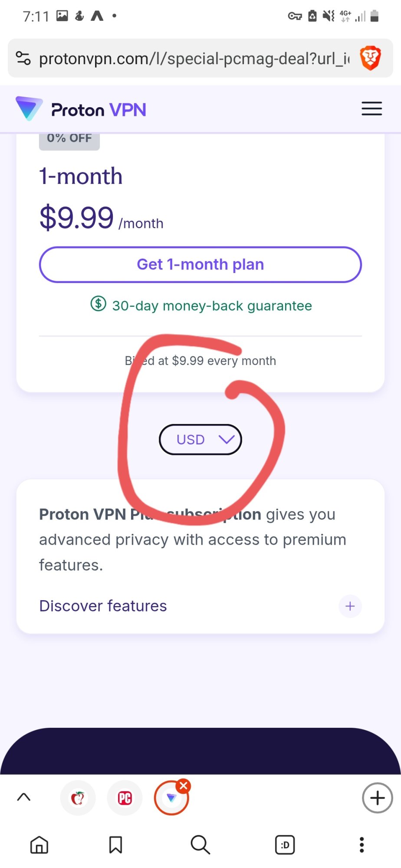
Task: Open tab switcher icon
Action: point(285,845)
